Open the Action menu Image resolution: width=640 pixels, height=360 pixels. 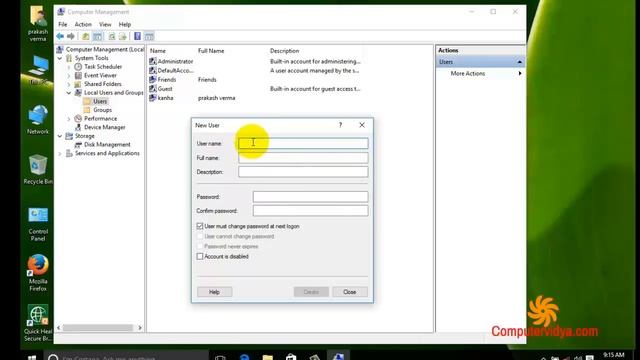pyautogui.click(x=83, y=24)
